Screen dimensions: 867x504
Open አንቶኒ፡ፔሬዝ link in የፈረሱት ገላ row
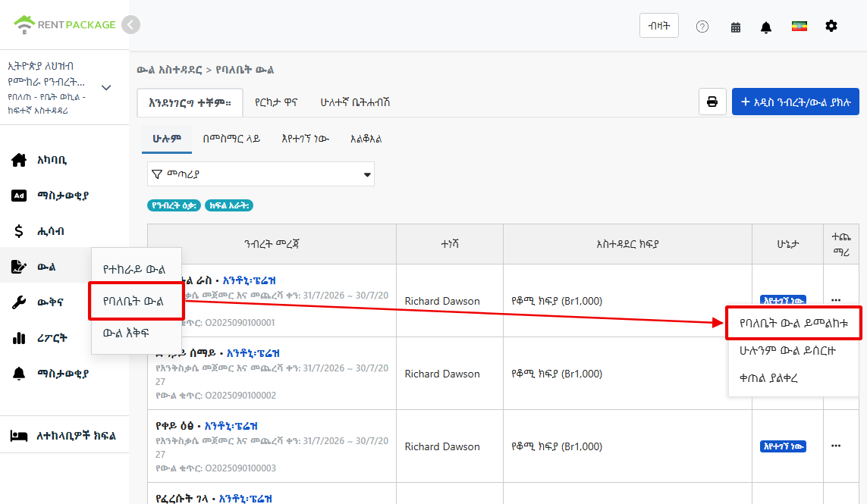click(x=245, y=499)
